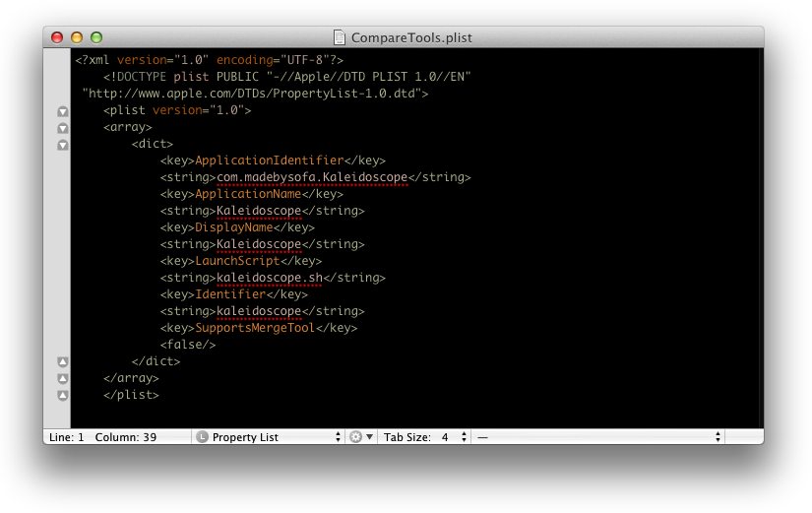Collapse the opening dict tag block
This screenshot has height=513, width=812.
pyautogui.click(x=63, y=145)
